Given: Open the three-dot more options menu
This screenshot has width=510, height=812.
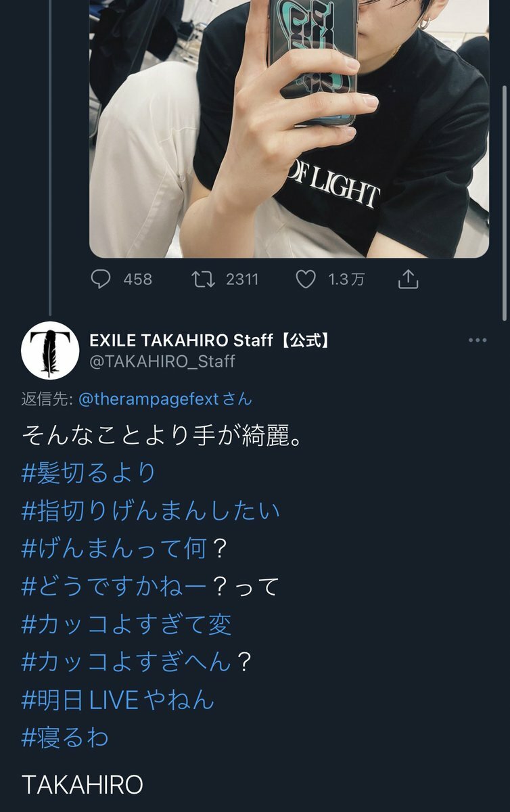Looking at the screenshot, I should point(478,340).
